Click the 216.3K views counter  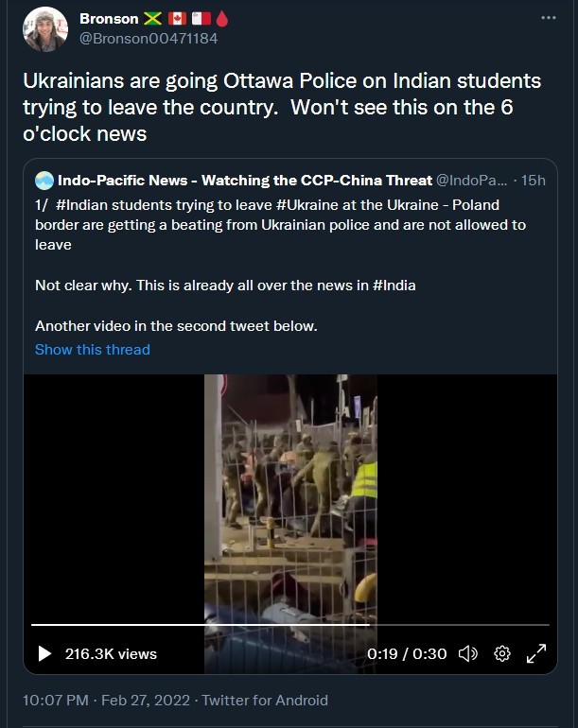click(111, 653)
